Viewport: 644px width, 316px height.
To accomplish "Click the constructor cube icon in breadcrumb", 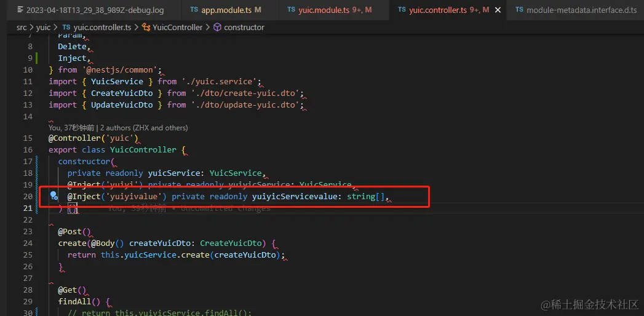I will 217,28.
